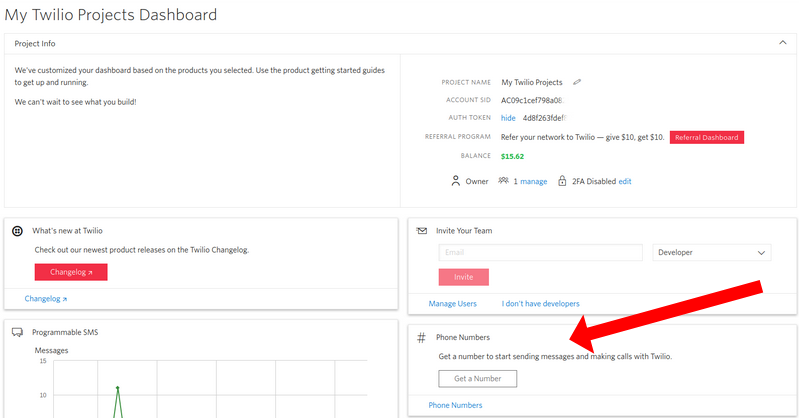Open the Referral Dashboard
799x418 pixels.
pos(706,138)
